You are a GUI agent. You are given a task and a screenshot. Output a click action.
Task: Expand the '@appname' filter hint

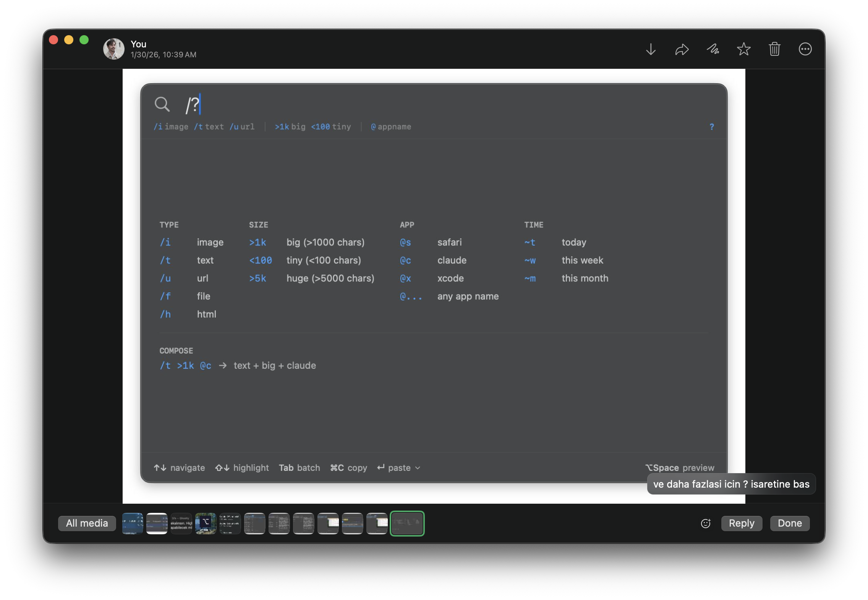(391, 126)
